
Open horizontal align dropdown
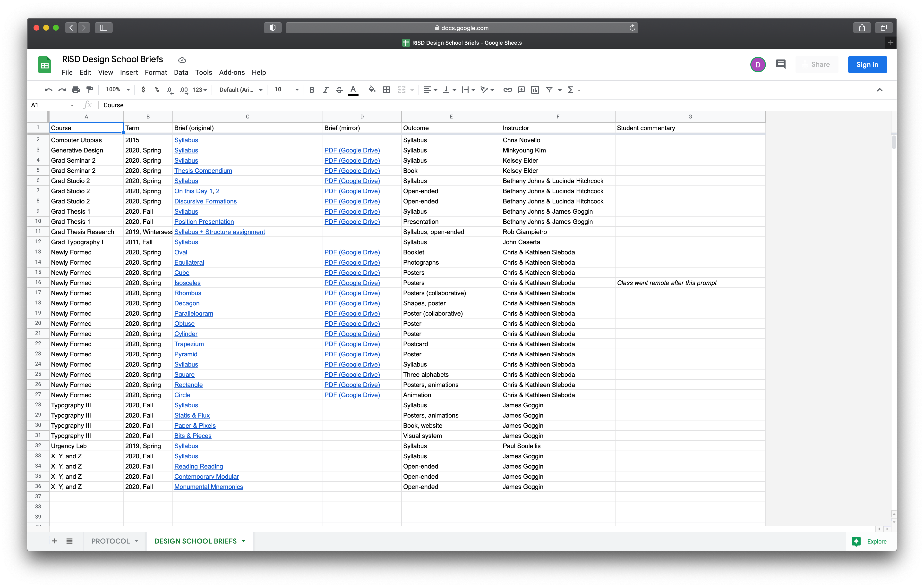[430, 90]
